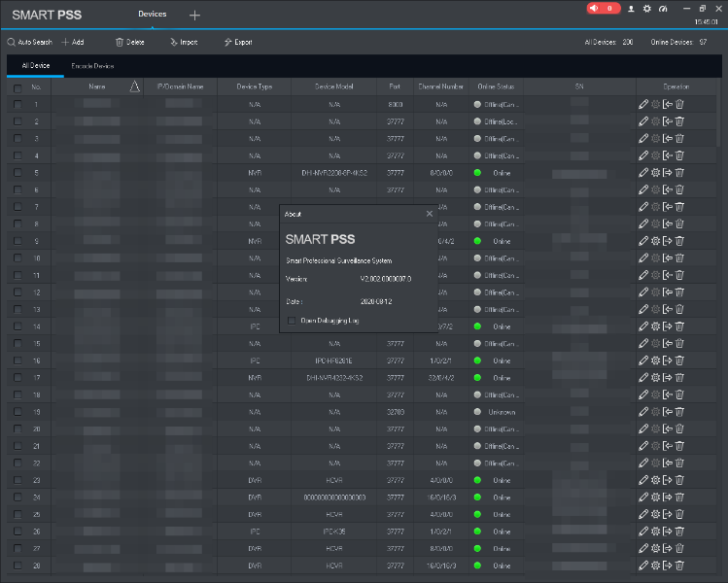Click the SN column header
Image resolution: width=728 pixels, height=583 pixels.
click(579, 86)
